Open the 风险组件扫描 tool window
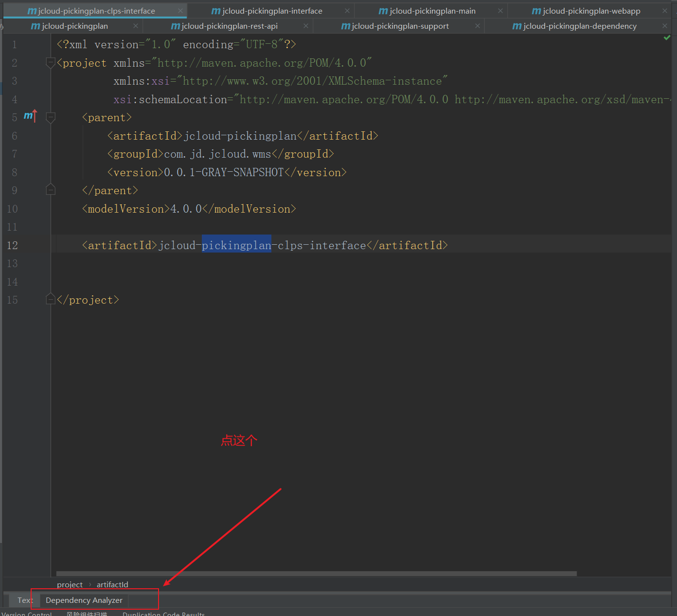This screenshot has height=616, width=677. 87,614
